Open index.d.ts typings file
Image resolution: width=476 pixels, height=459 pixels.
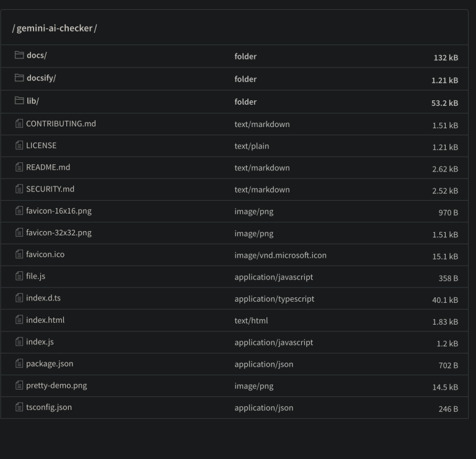43,298
